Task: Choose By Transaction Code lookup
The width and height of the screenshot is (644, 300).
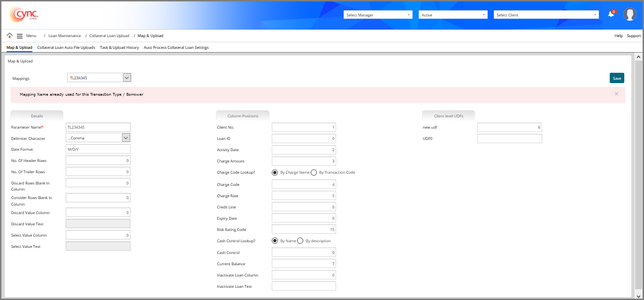Action: (314, 172)
